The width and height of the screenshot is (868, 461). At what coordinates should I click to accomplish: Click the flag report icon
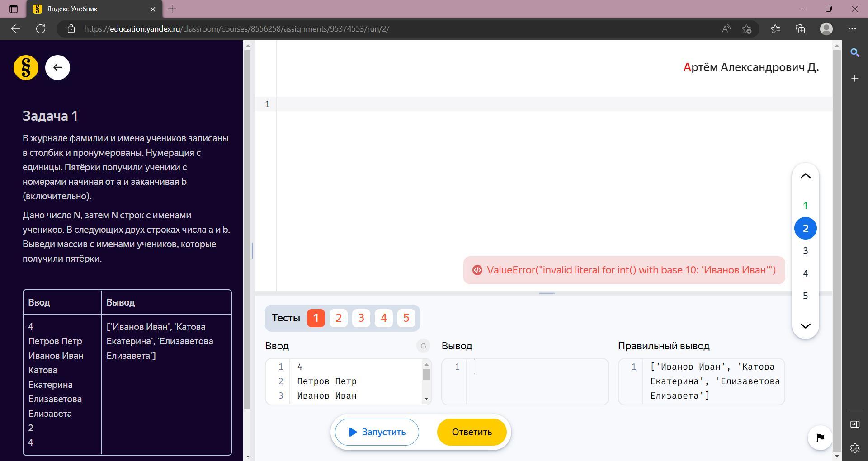[x=820, y=437]
